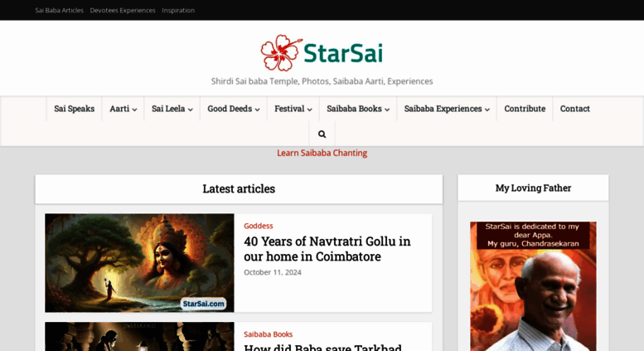Image resolution: width=644 pixels, height=351 pixels.
Task: Open Devotees Experiences in top bar
Action: point(123,10)
